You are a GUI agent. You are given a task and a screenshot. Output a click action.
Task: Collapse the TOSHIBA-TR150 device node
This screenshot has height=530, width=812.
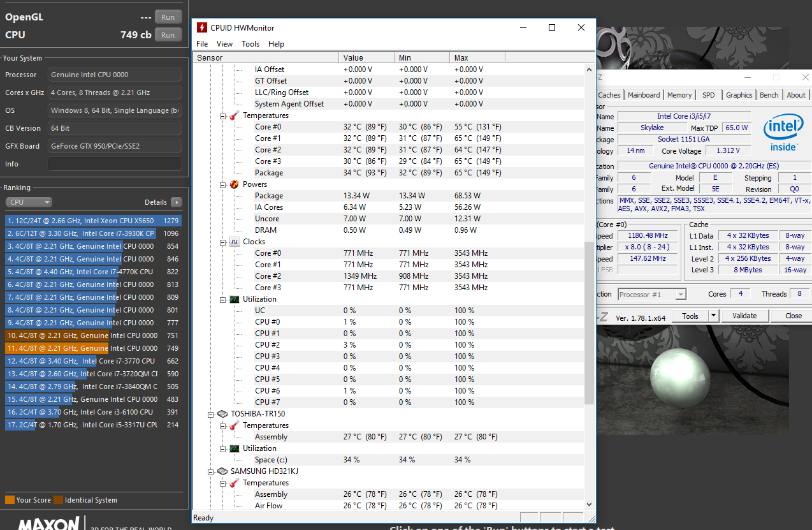coord(212,415)
